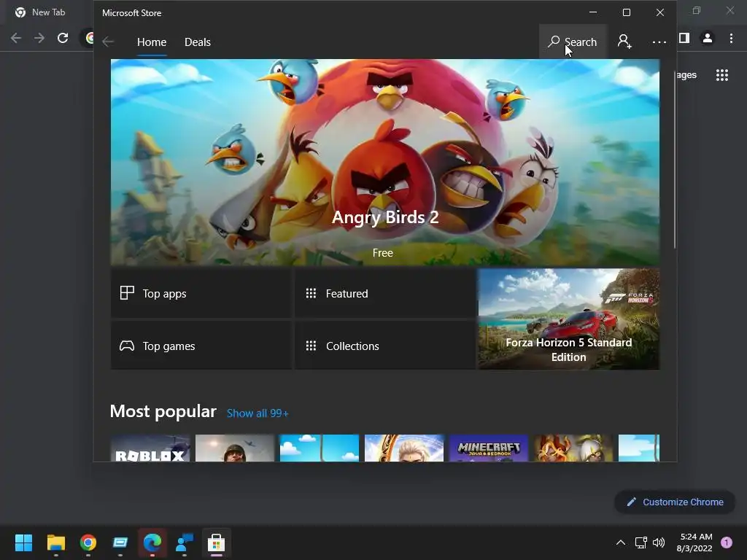Click Chrome's reload button
747x560 pixels.
tap(63, 38)
